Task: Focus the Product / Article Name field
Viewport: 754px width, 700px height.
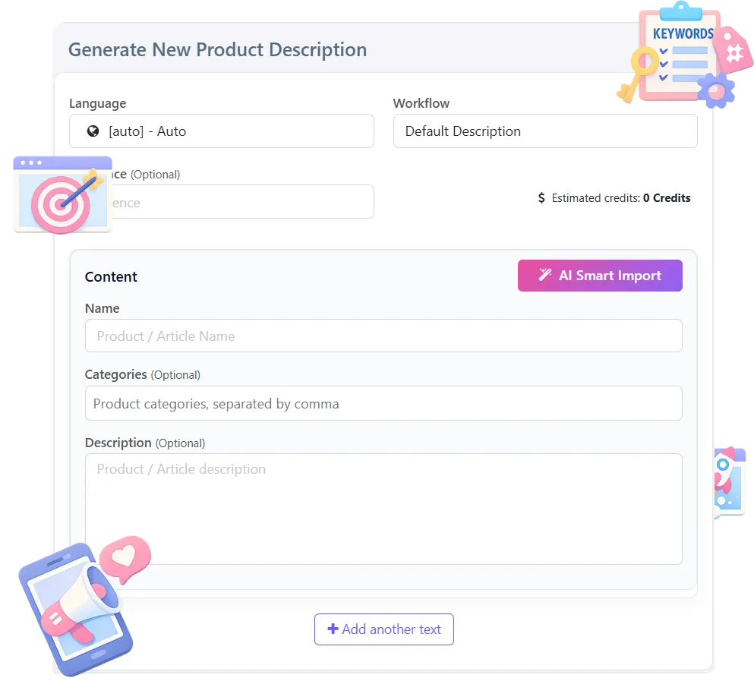Action: 383,336
